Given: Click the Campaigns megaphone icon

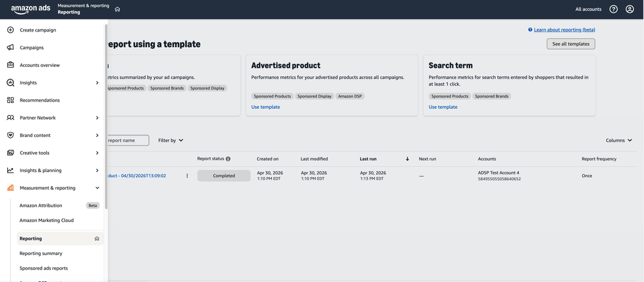Looking at the screenshot, I should 11,48.
